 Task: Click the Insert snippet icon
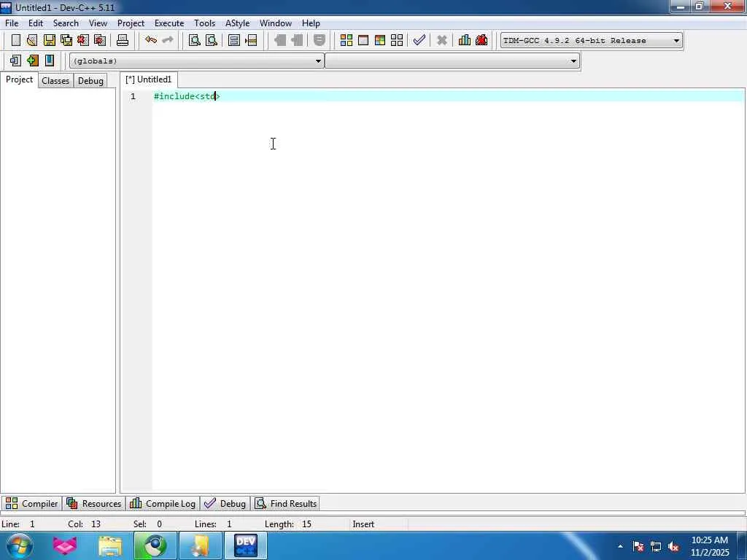tap(16, 61)
